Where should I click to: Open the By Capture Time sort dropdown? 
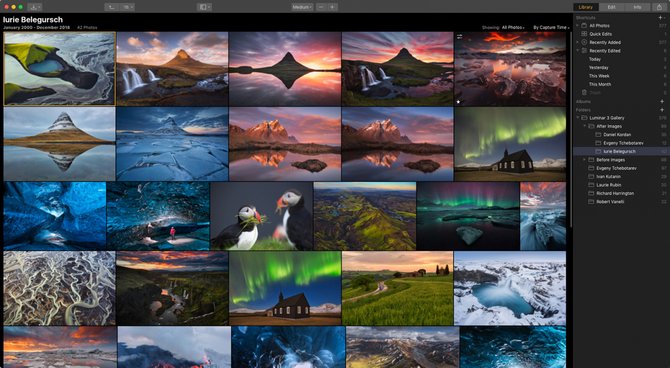pos(551,27)
